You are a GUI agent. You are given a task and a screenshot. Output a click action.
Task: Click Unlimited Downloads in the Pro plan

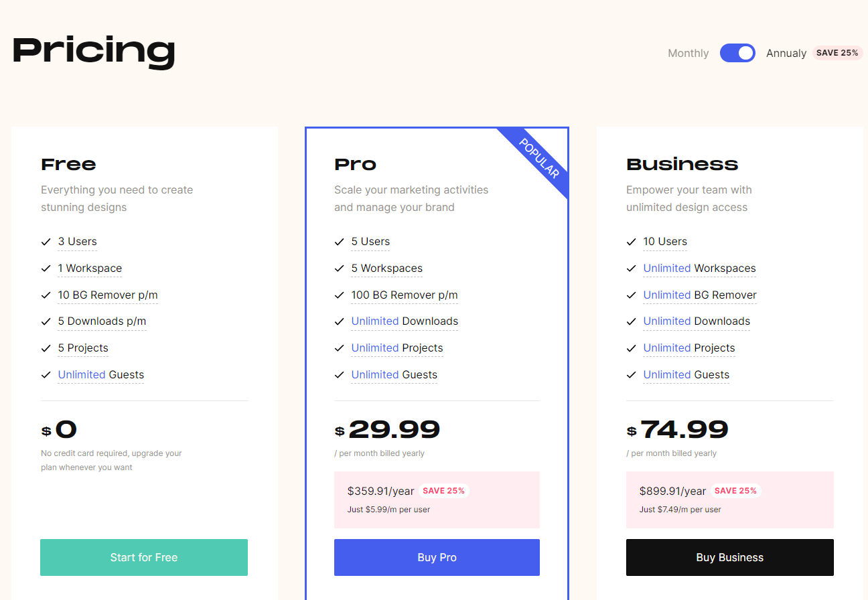[x=405, y=321]
